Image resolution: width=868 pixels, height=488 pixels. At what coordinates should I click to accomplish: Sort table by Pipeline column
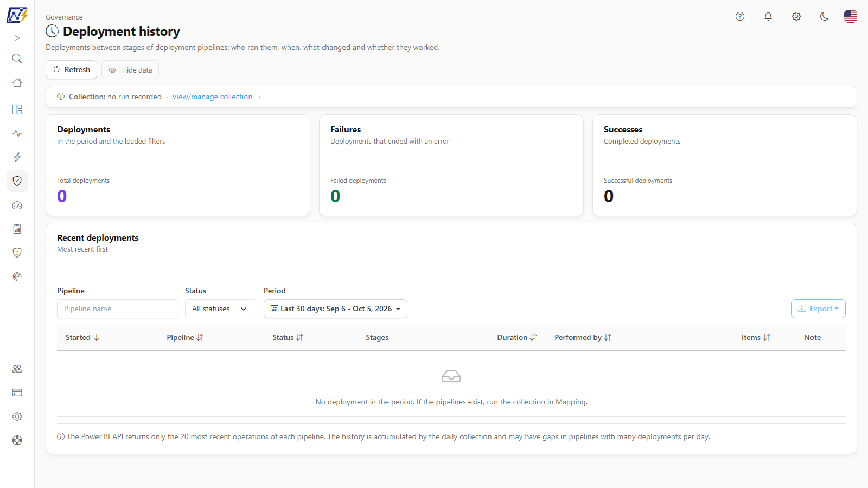tap(186, 338)
